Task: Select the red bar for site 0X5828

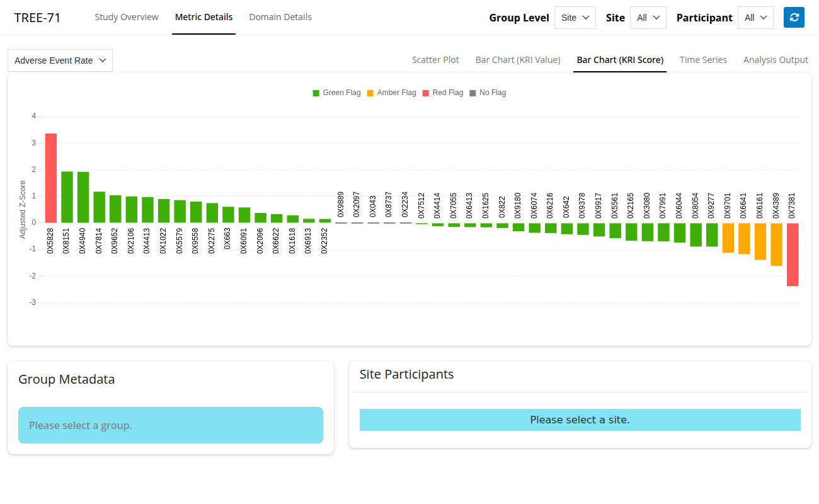Action: pyautogui.click(x=51, y=178)
